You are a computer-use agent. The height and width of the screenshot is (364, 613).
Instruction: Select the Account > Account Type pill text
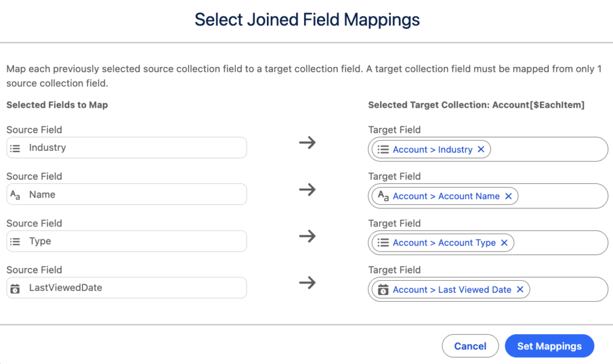(x=444, y=243)
